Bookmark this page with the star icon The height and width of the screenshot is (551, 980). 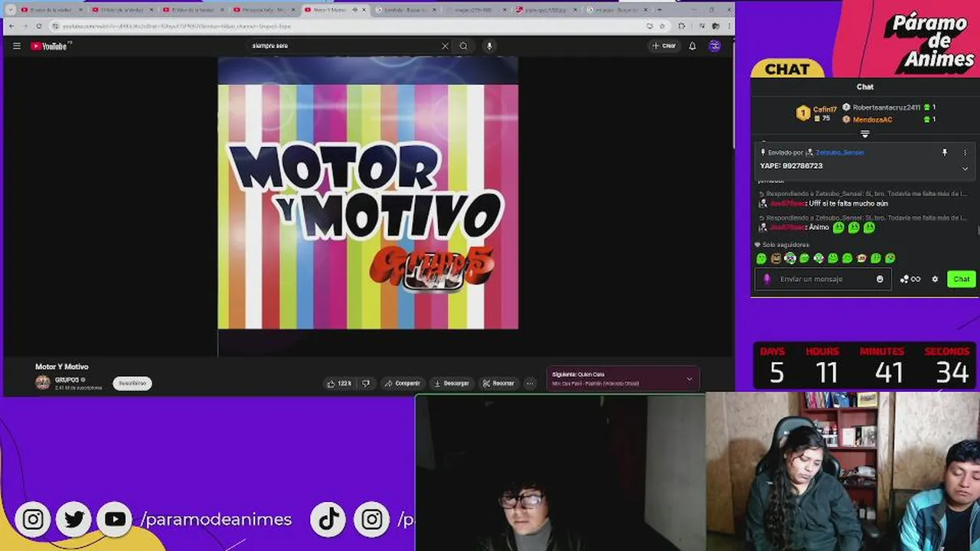(x=663, y=26)
